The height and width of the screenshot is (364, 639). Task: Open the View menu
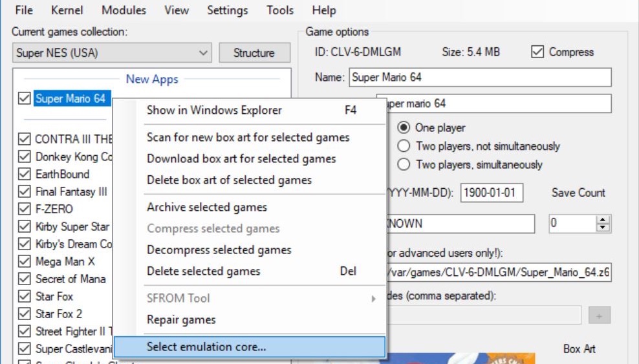(177, 10)
